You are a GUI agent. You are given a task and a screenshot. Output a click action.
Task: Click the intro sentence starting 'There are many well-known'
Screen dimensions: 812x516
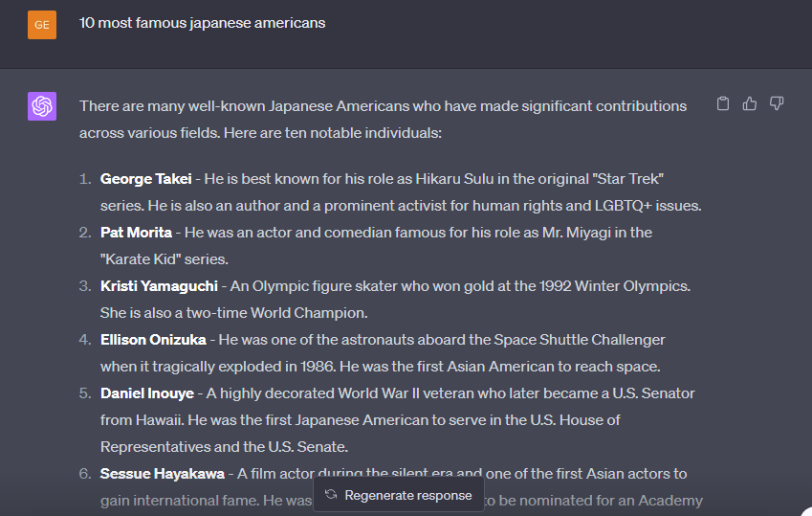point(384,120)
